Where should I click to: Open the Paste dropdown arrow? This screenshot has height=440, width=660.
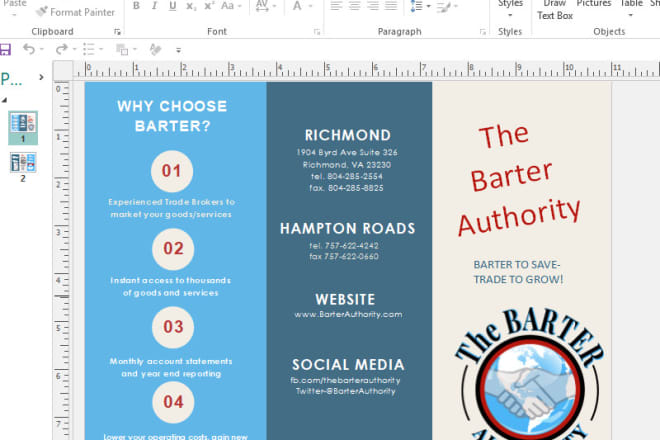[x=14, y=15]
